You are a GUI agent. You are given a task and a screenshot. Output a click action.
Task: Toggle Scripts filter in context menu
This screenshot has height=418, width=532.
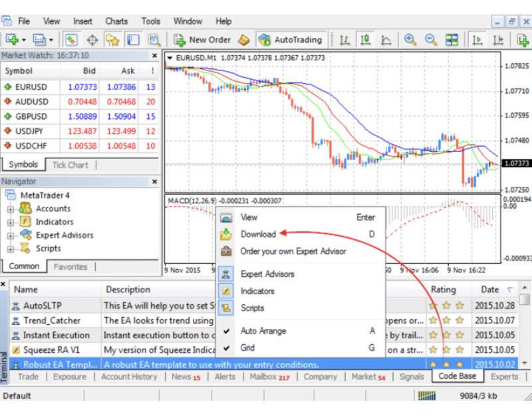[301, 308]
